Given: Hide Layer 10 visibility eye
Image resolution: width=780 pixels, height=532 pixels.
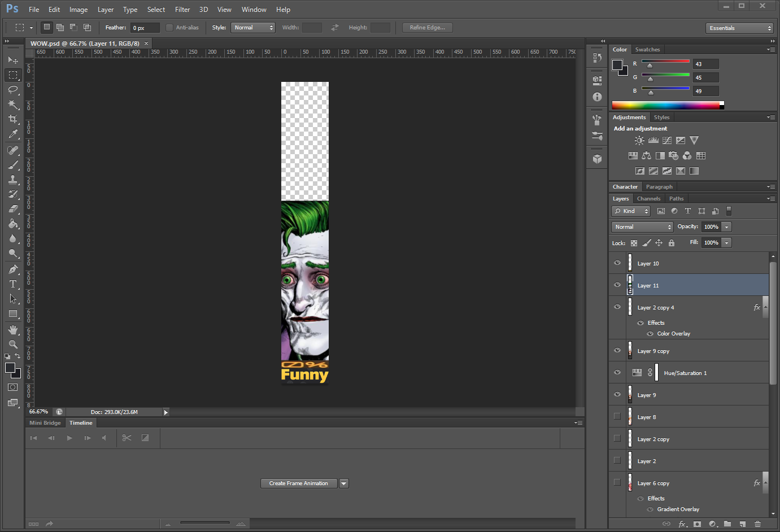Looking at the screenshot, I should (x=617, y=263).
